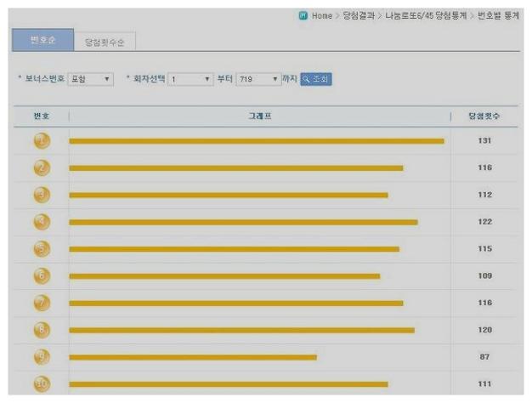Click the win count 120
This screenshot has height=403, width=532.
[485, 330]
